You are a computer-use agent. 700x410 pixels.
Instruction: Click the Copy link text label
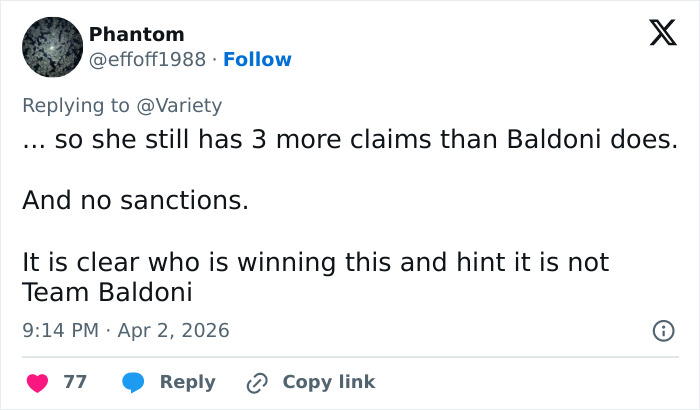(x=329, y=382)
